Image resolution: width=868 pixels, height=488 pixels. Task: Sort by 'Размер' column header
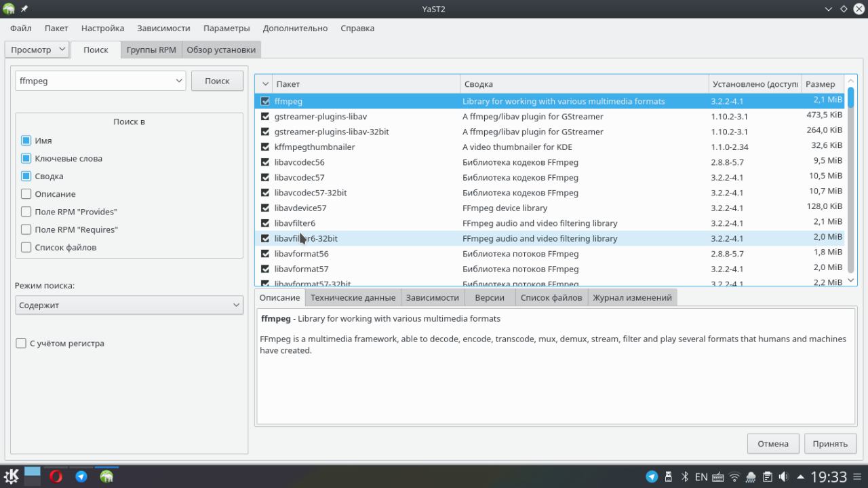coord(823,84)
